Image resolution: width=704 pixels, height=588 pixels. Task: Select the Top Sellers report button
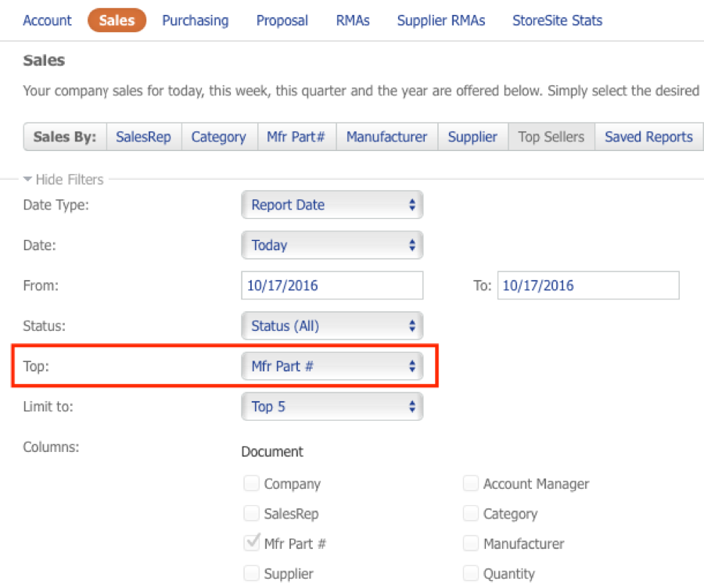(x=551, y=137)
